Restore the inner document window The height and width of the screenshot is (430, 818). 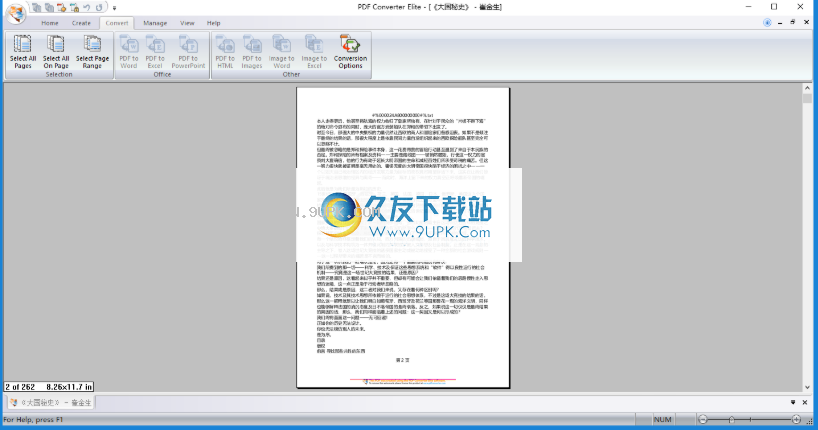793,22
